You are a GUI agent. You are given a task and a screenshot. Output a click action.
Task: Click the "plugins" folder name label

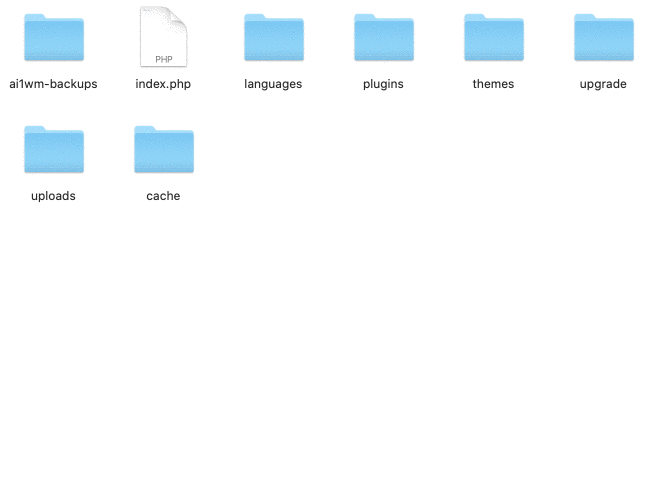[383, 84]
